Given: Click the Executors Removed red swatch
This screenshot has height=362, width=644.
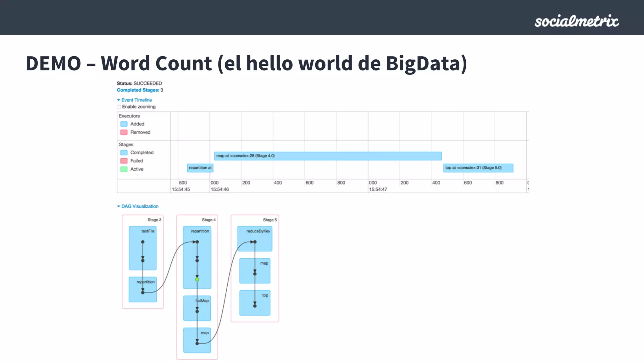Looking at the screenshot, I should coord(124,132).
